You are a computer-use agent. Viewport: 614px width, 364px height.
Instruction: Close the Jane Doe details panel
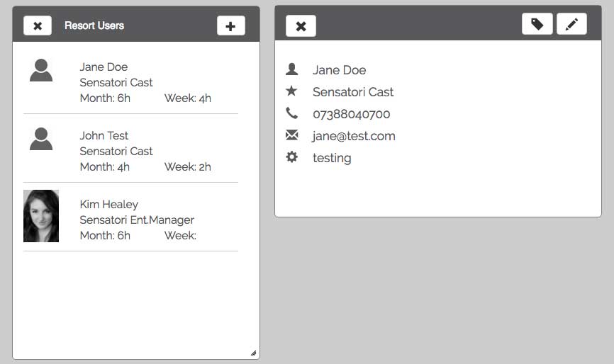[x=301, y=26]
